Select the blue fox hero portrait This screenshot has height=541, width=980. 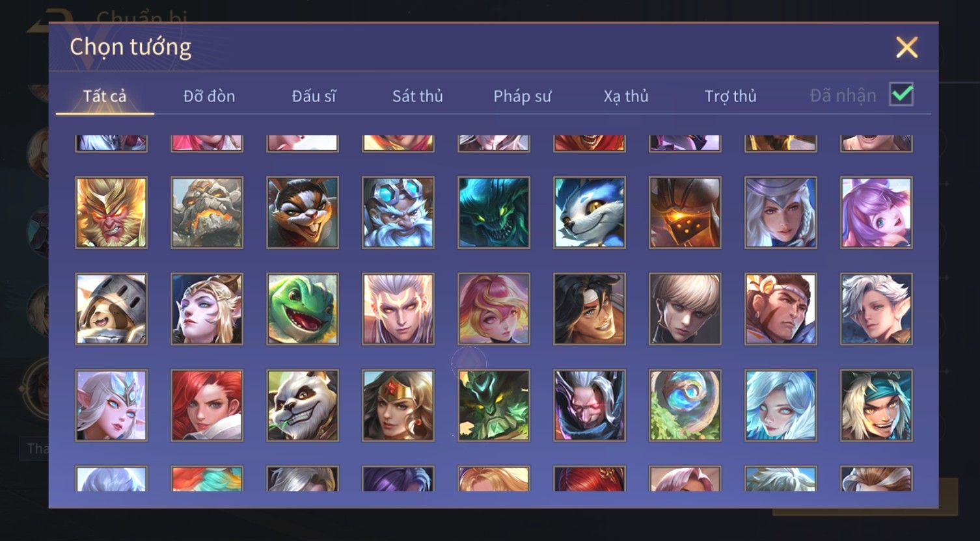coord(590,213)
